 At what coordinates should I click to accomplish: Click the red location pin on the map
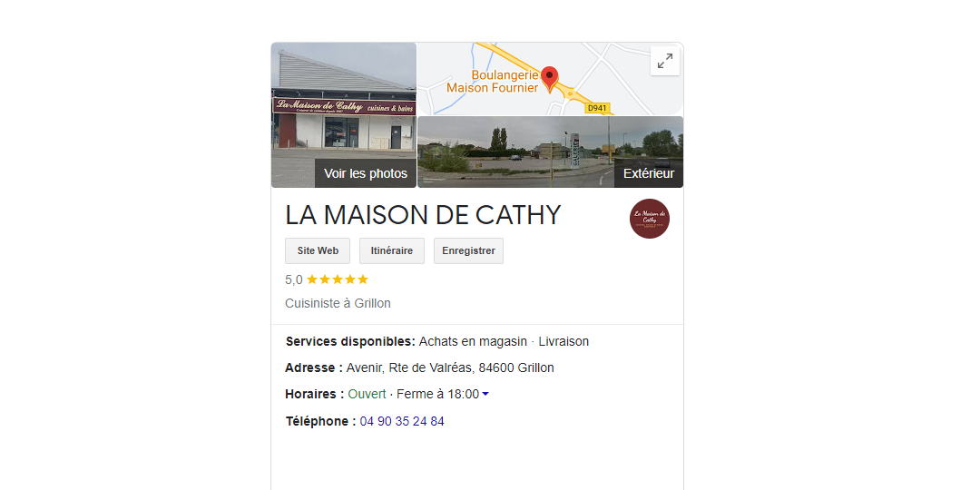coord(549,78)
